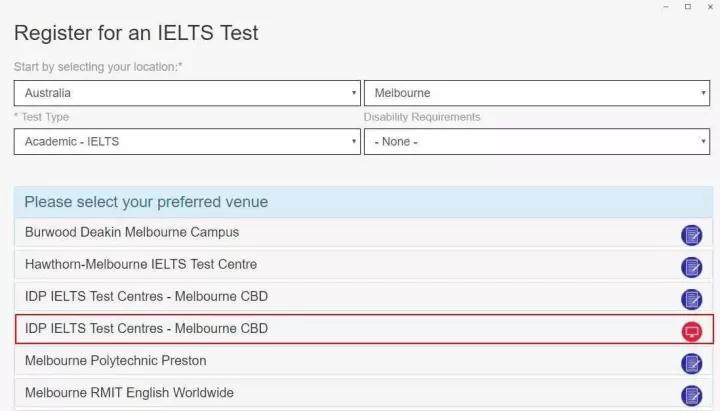The image size is (720, 411).
Task: Choose the highlighted IDP Melbourne CBD venue row
Action: 364,329
